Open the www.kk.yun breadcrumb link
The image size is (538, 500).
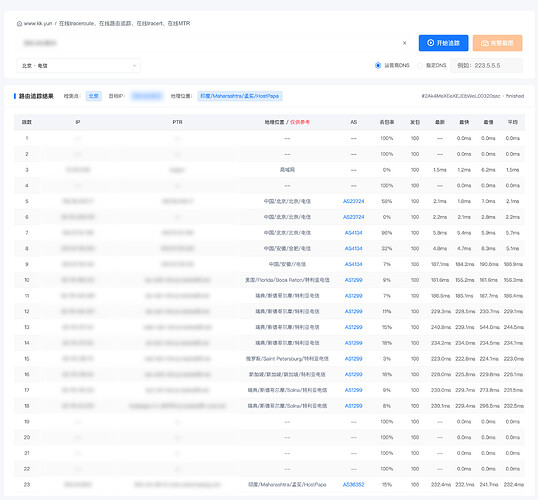click(x=38, y=23)
